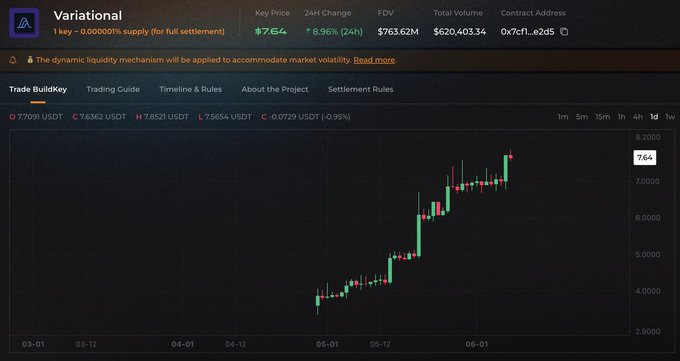Click the $620,403.34 total volume value
680x361 pixels.
(x=459, y=32)
